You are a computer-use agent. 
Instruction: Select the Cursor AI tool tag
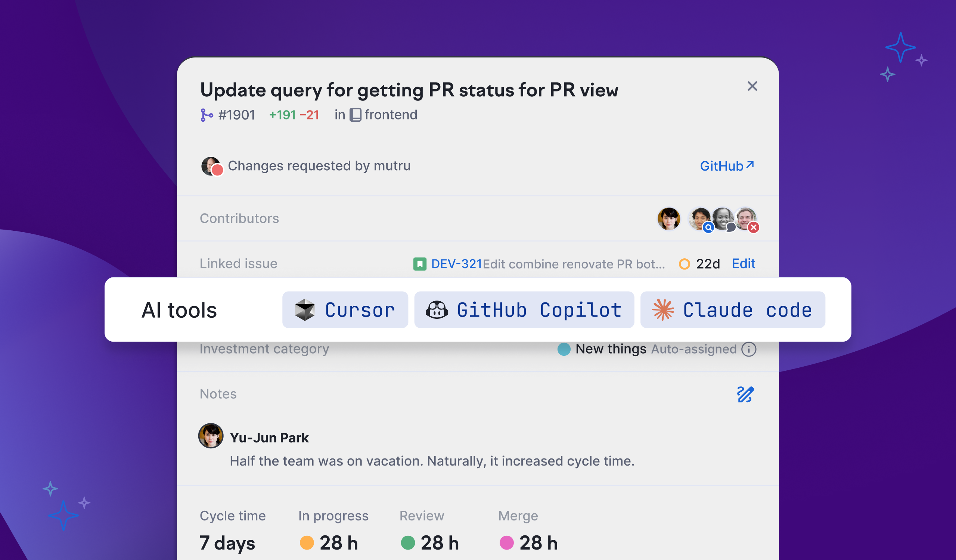[x=345, y=310]
